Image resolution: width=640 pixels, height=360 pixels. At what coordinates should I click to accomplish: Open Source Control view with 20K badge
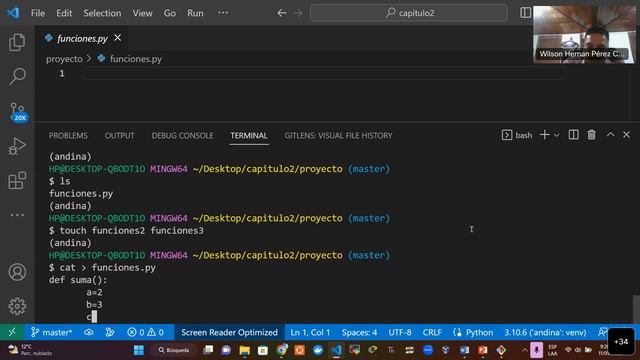pyautogui.click(x=18, y=112)
